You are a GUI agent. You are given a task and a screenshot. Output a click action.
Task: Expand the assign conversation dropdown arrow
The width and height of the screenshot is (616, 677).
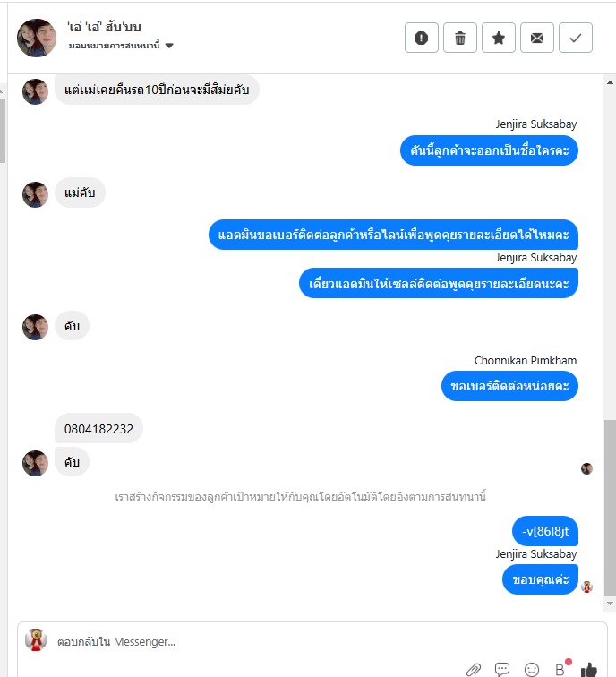click(x=169, y=46)
